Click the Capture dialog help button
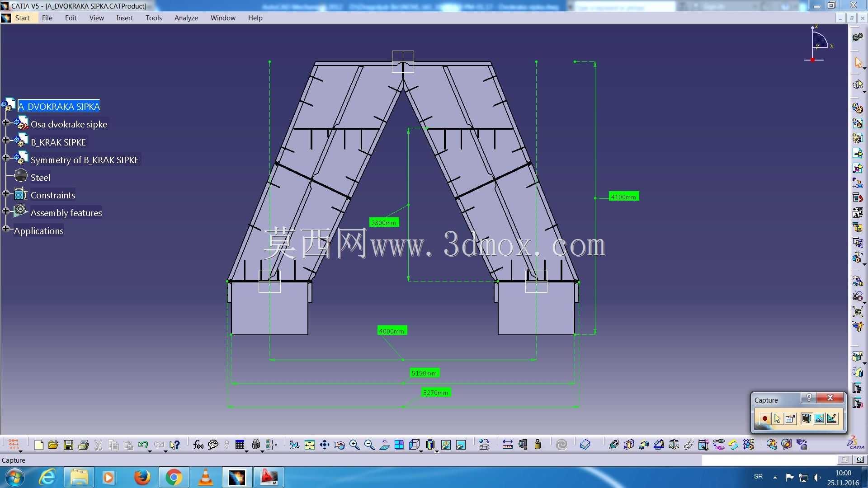The height and width of the screenshot is (488, 868). 809,398
